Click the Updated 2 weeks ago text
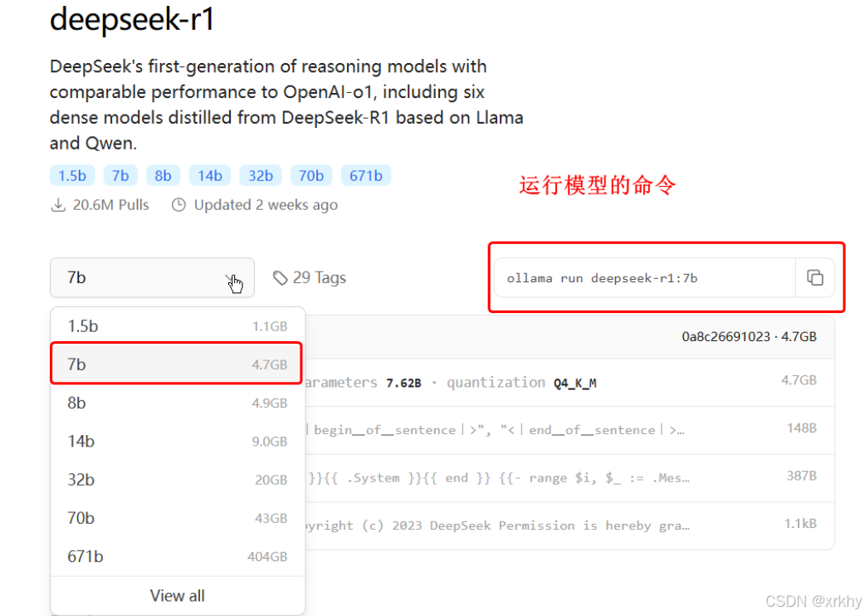The height and width of the screenshot is (616, 865). pyautogui.click(x=266, y=205)
